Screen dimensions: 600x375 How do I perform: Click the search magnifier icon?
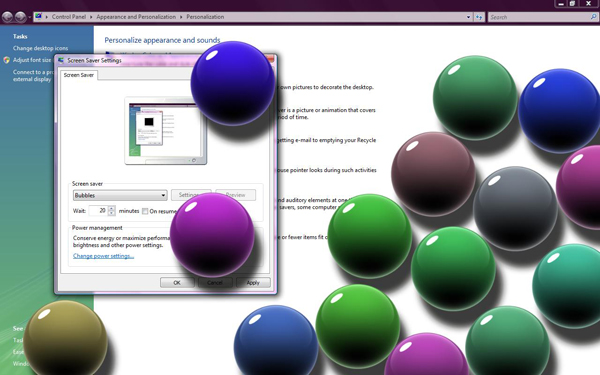(x=593, y=17)
